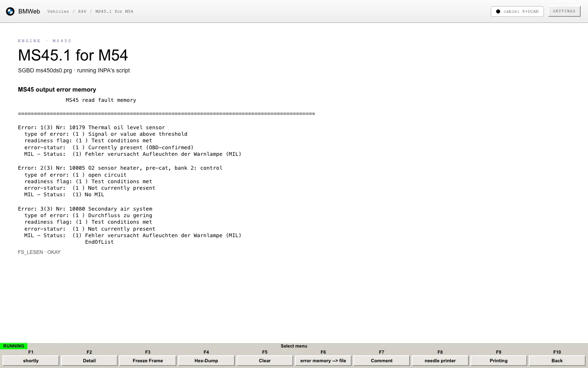Screen dimensions: 588x368
Task: Click Currently present (OBD-confirmed) status line
Action: point(109,148)
